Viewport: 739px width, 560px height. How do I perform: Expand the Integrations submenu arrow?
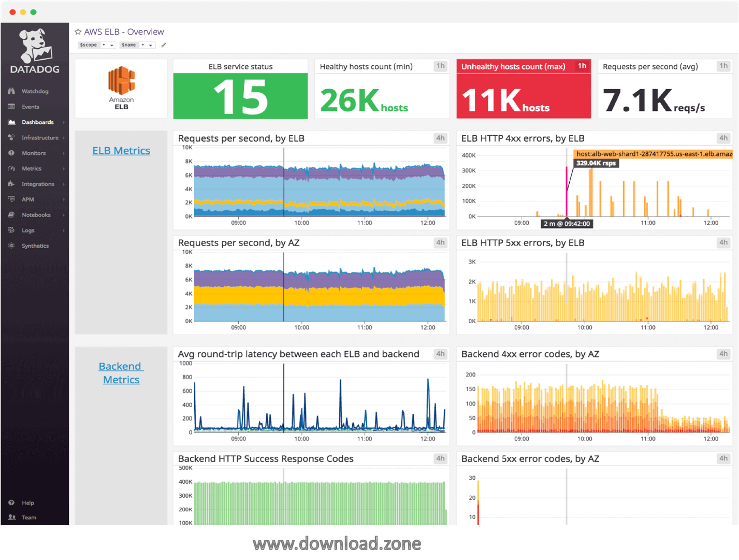pos(64,184)
